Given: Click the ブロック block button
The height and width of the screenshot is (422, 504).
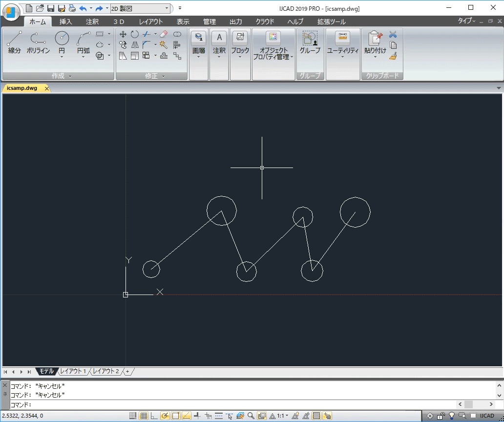Looking at the screenshot, I should [240, 45].
